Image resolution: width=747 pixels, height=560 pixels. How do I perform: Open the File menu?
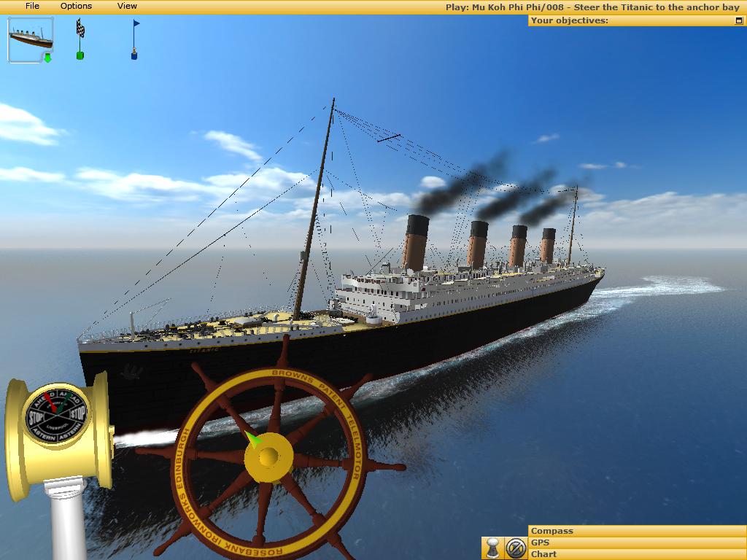[x=32, y=6]
